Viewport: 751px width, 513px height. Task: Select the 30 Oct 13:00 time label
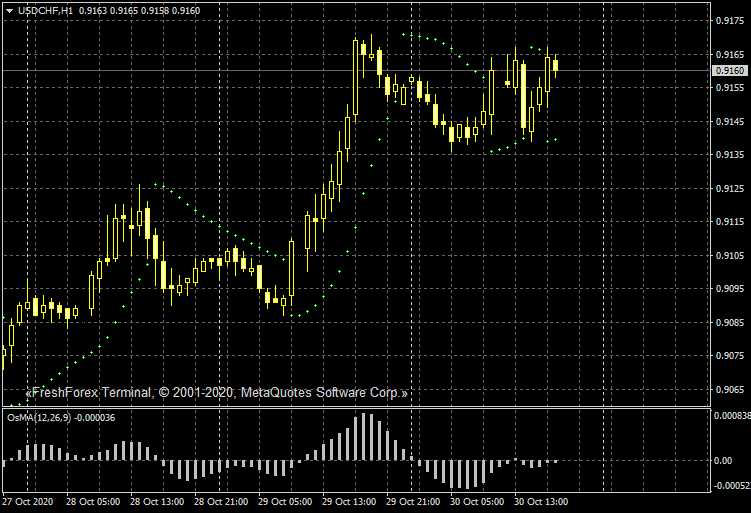point(541,502)
